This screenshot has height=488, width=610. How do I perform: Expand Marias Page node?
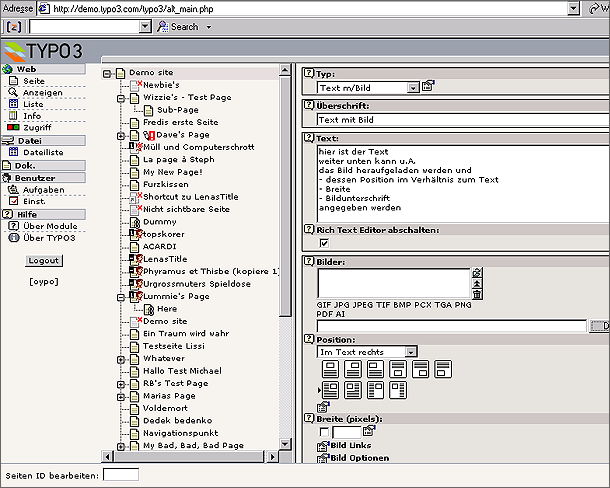[121, 397]
